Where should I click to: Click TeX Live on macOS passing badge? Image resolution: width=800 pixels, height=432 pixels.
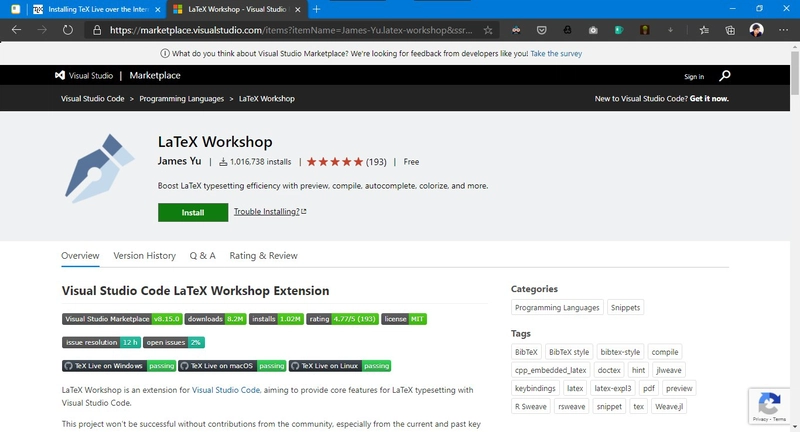pos(232,366)
